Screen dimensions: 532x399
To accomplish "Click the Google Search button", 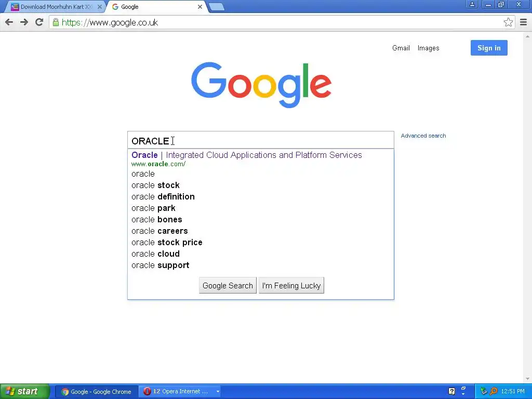I will click(228, 285).
